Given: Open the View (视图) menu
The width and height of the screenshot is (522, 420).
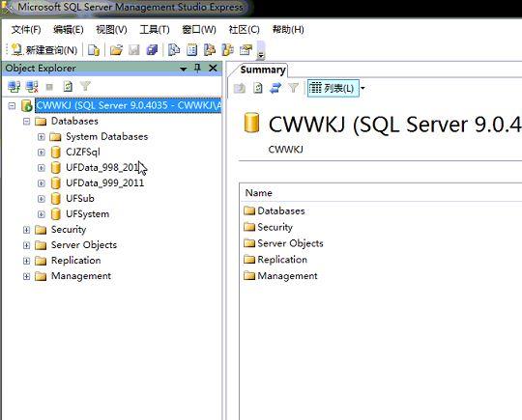Looking at the screenshot, I should (111, 30).
